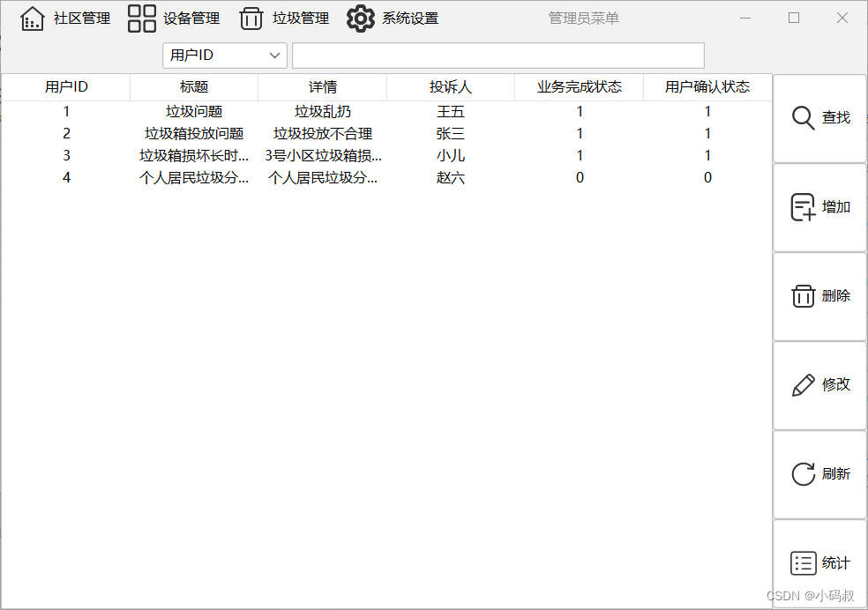Maximize the 管理员菜单 window
Viewport: 868px width, 610px height.
coord(794,19)
